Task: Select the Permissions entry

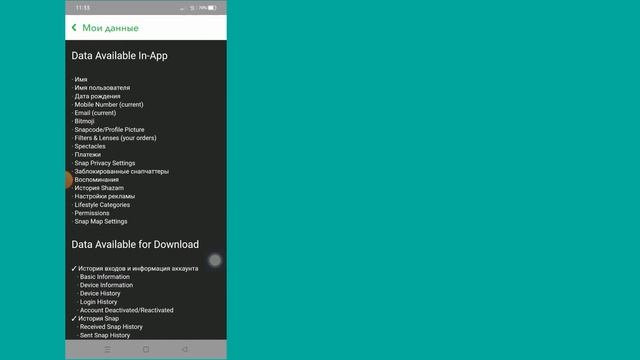Action: 92,213
